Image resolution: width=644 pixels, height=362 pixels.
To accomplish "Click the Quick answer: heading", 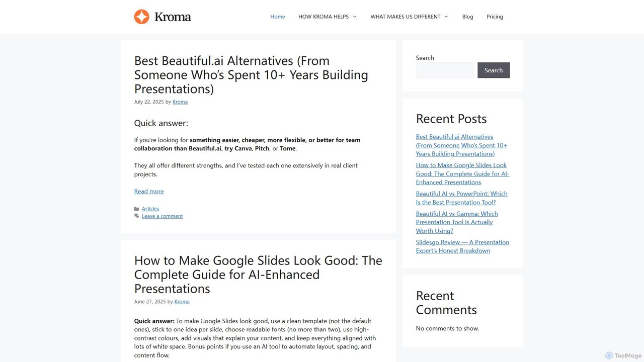I will [x=161, y=123].
